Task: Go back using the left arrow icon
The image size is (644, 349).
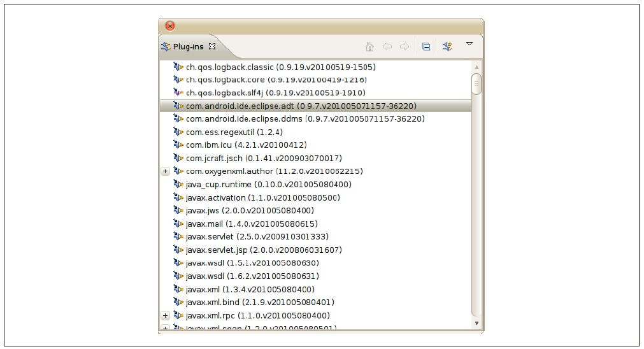Action: (x=387, y=46)
